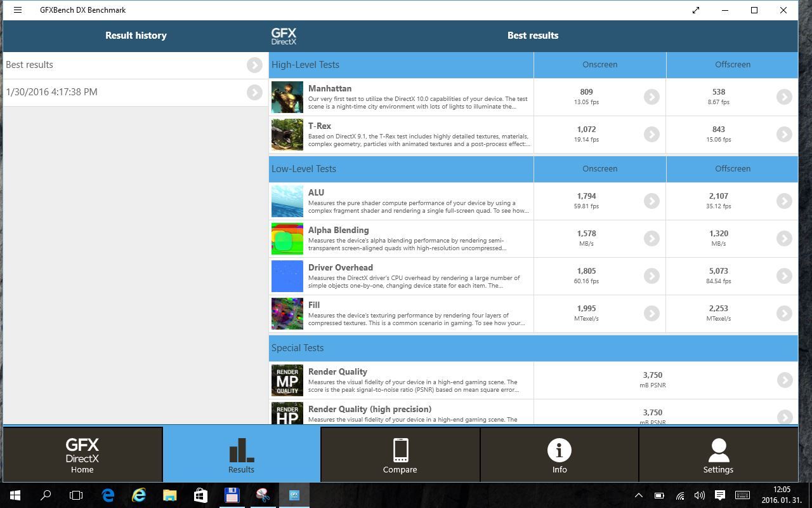Open Render Quality result details arrow
Screen dimensions: 812x508
pos(785,380)
